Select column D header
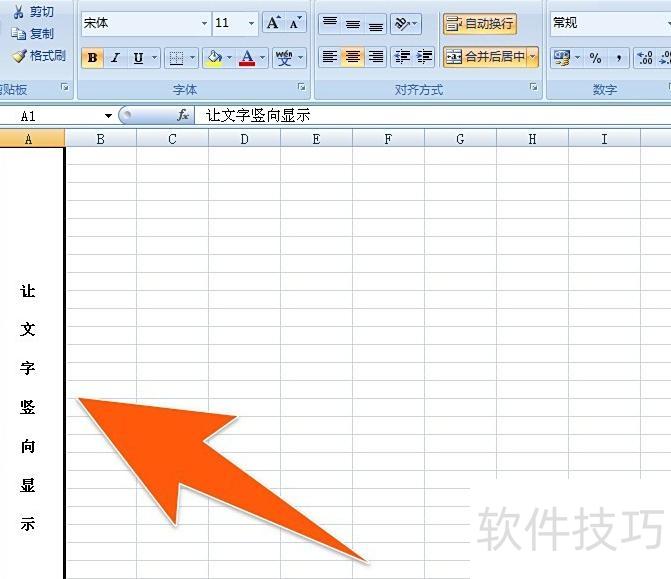Screen dimensions: 671x579 [244, 139]
